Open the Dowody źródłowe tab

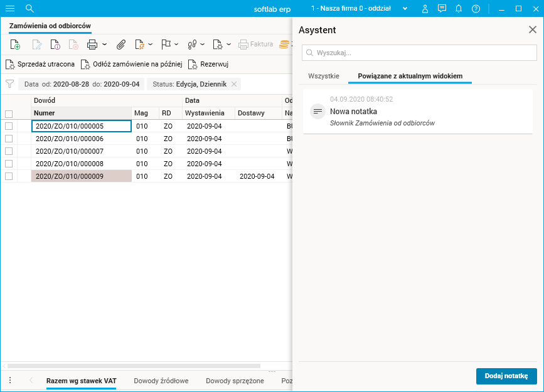[x=161, y=381]
